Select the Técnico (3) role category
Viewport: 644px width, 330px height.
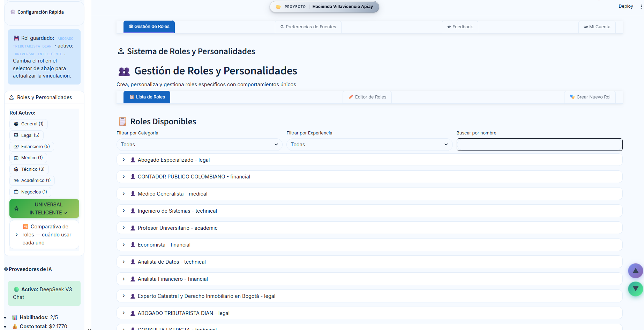click(x=29, y=169)
